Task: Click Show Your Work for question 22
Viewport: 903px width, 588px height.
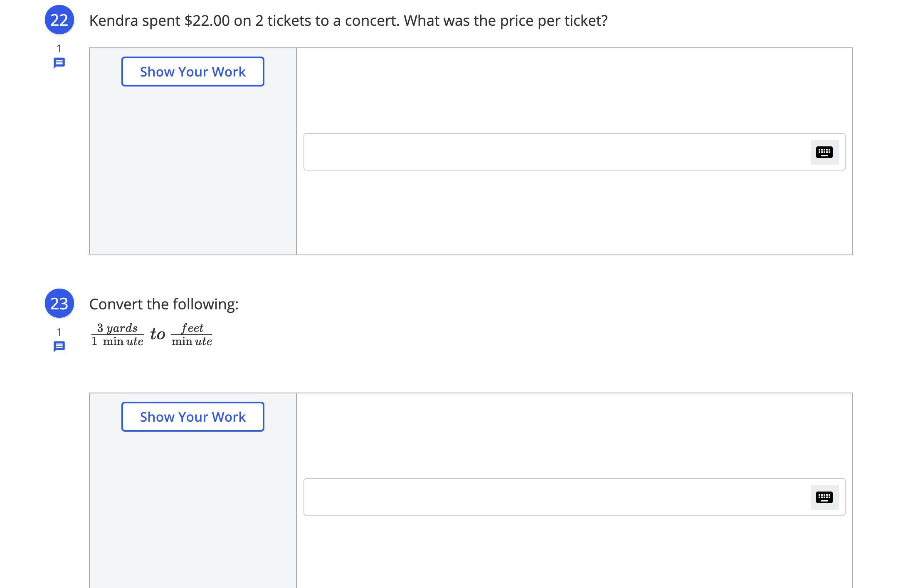Action: [x=192, y=72]
